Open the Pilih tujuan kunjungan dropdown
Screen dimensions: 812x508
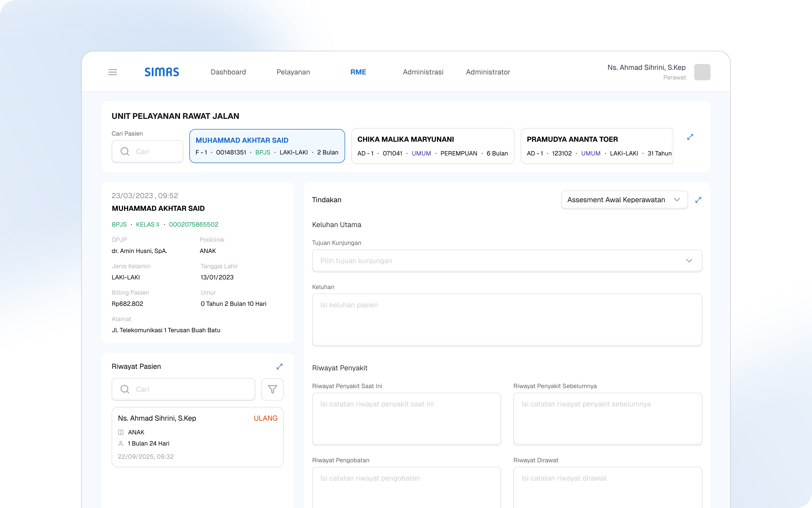[507, 261]
